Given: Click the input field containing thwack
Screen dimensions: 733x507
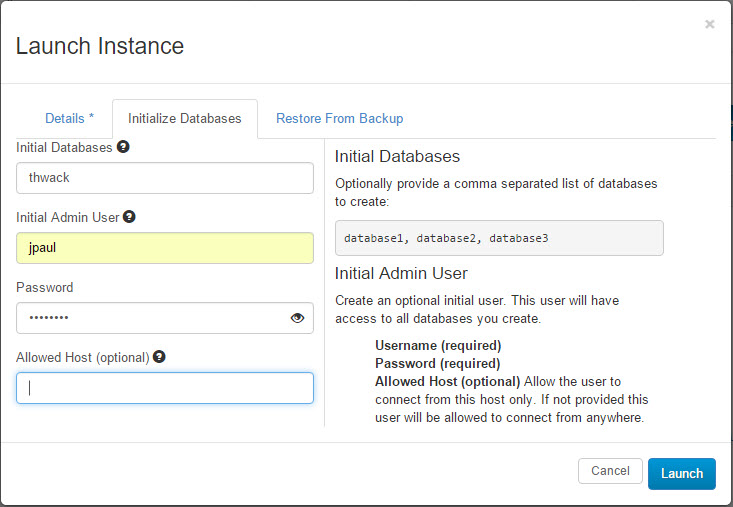Looking at the screenshot, I should 165,178.
